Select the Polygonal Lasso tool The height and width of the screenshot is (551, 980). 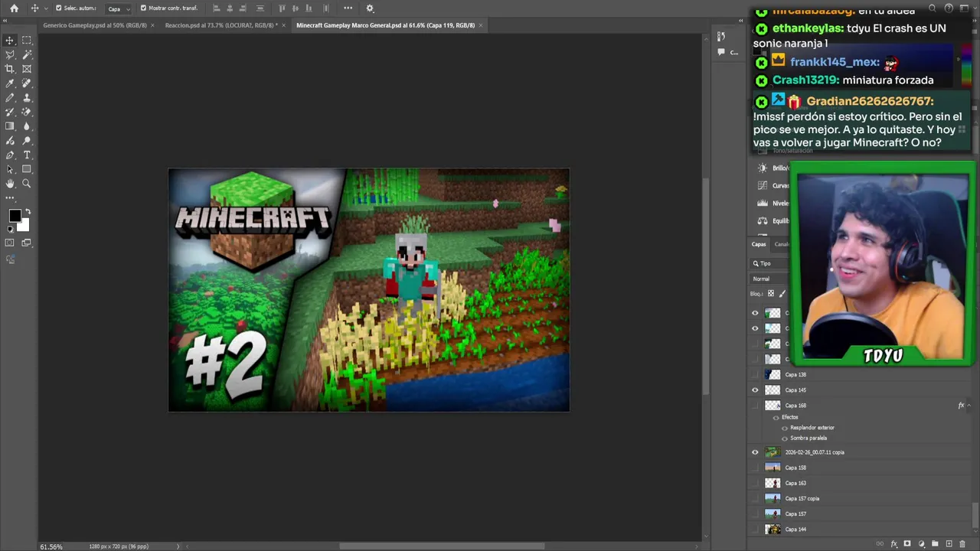pyautogui.click(x=10, y=55)
